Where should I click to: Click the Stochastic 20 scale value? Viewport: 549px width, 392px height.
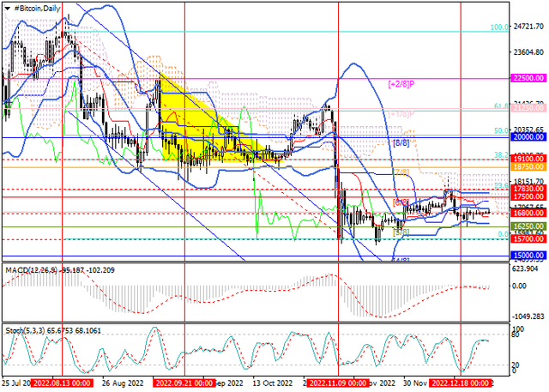click(516, 365)
